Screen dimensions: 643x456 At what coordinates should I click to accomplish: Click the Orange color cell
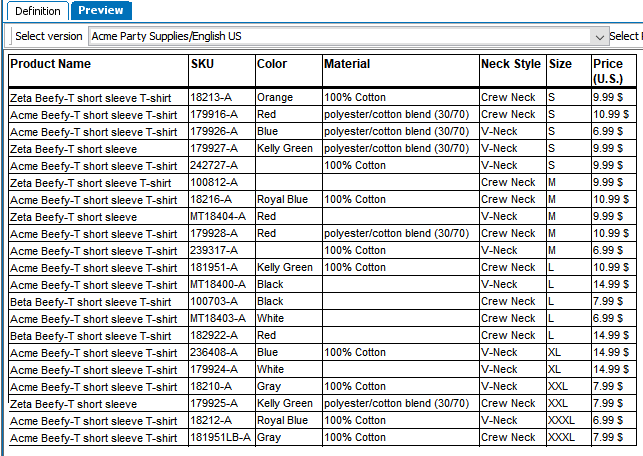pos(275,98)
